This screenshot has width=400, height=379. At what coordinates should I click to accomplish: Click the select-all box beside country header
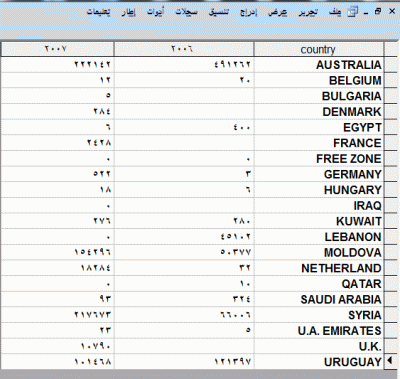390,49
